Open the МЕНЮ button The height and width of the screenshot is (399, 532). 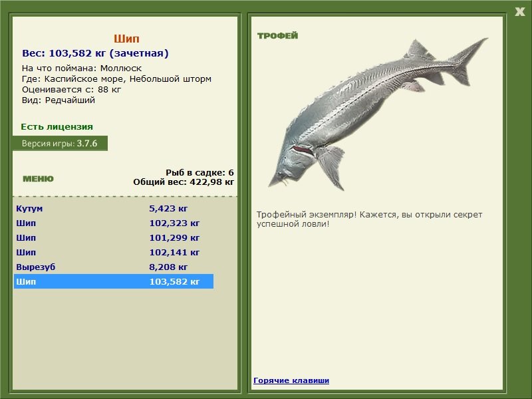38,179
